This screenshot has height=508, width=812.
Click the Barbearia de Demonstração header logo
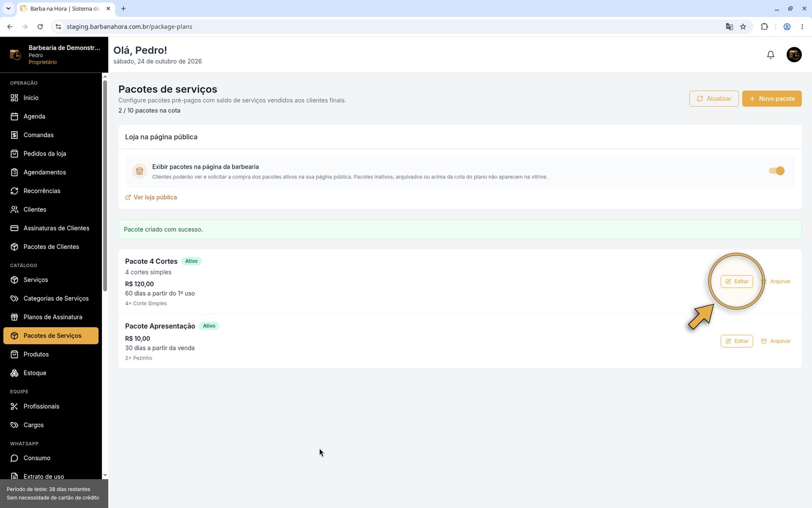tap(15, 54)
